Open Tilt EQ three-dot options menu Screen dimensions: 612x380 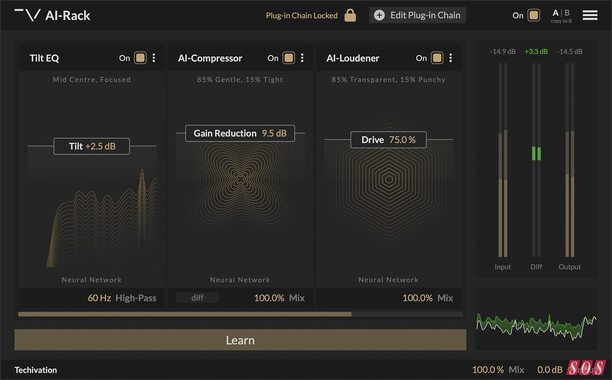tap(154, 58)
